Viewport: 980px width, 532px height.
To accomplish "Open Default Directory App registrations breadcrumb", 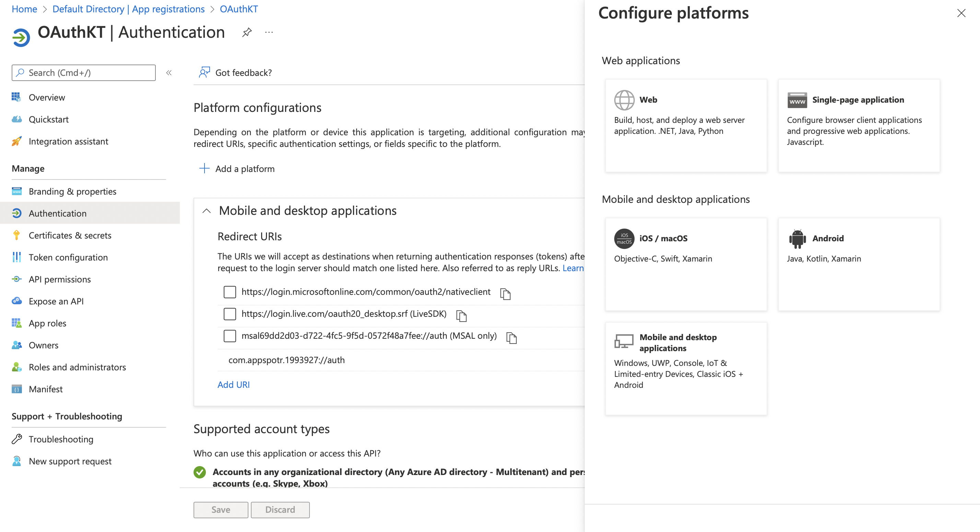I will 129,9.
